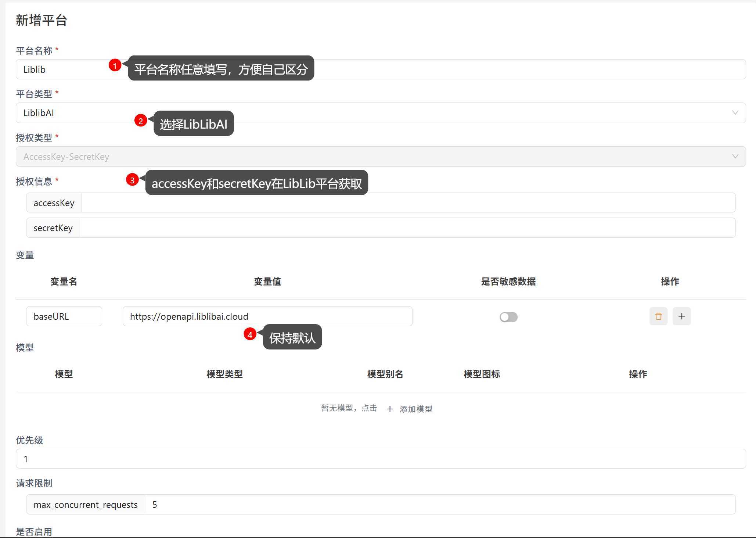The image size is (756, 538).
Task: Click the max_concurrent_requests label
Action: [86, 504]
